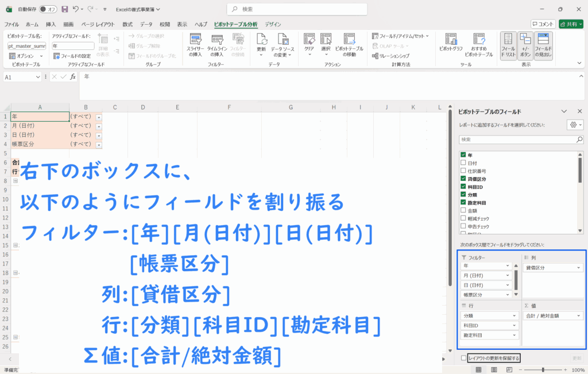
Task: Open the 年 filter dropdown in cell B1
Action: click(x=99, y=117)
